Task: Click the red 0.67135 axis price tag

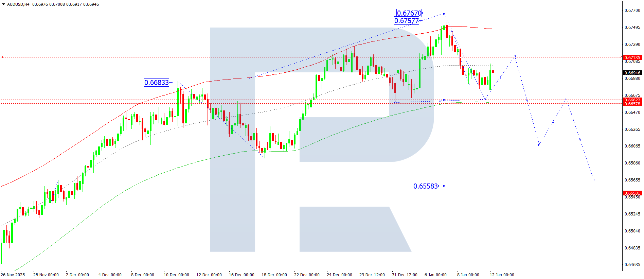Action: tap(632, 57)
